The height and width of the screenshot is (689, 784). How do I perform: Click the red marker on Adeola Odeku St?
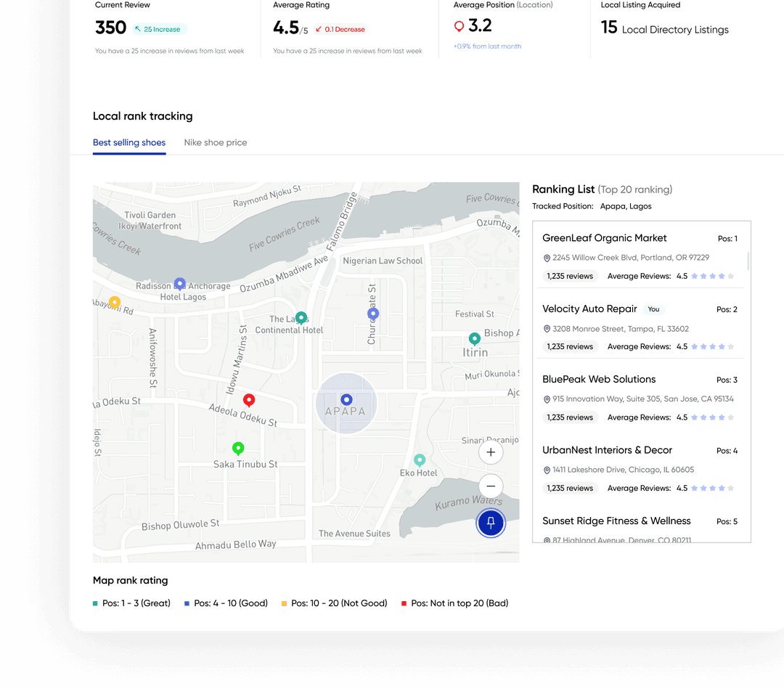249,399
